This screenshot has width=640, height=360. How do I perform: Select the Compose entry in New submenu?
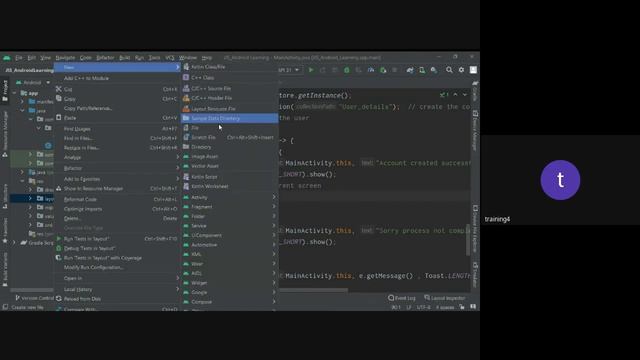click(229, 302)
